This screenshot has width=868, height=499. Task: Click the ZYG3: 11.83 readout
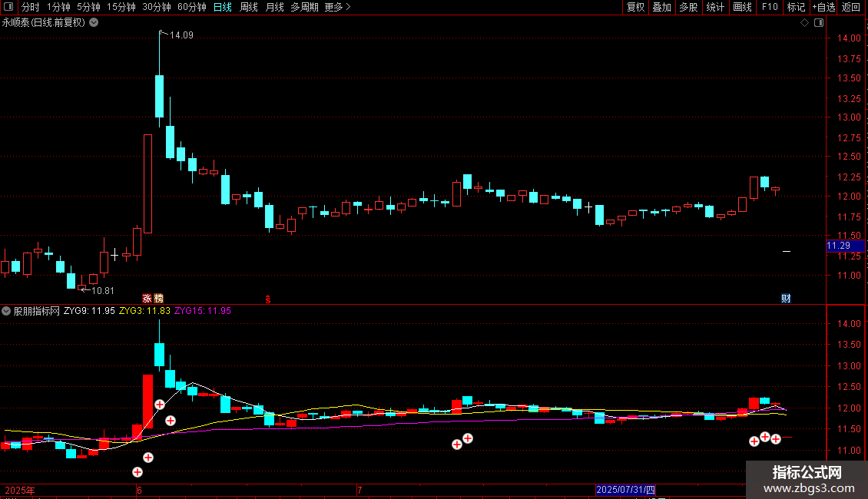[x=144, y=311]
